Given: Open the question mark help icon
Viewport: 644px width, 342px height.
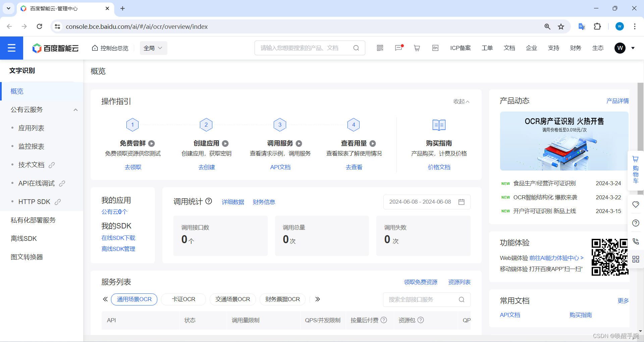Looking at the screenshot, I should click(x=636, y=223).
